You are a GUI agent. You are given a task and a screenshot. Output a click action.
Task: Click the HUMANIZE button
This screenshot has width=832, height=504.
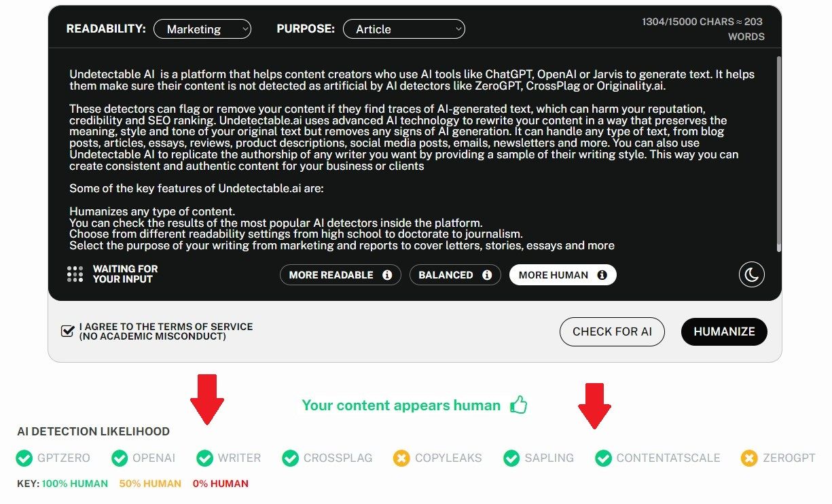[x=723, y=331]
